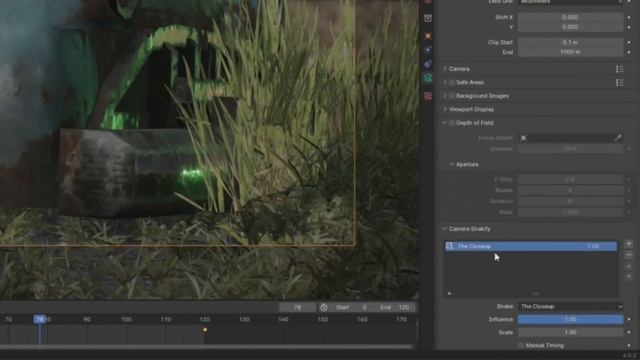Expand the Viewport Display panel
Screen dimensions: 640x360
445,109
